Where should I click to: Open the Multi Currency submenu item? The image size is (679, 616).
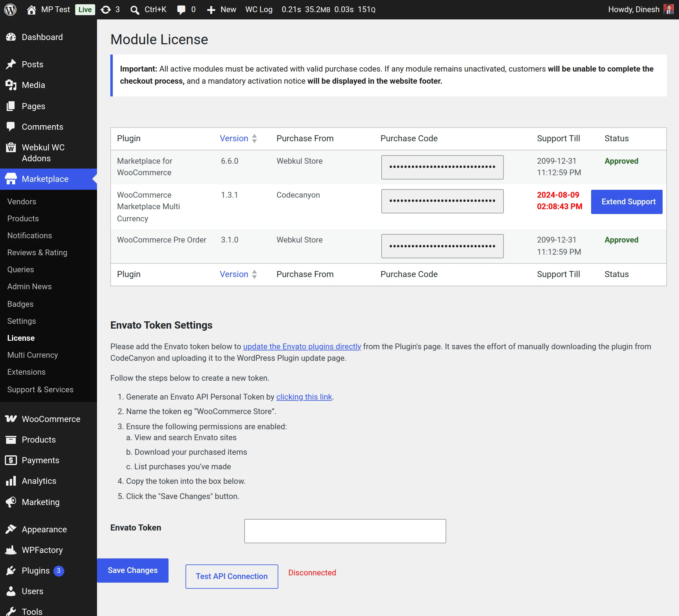(33, 355)
